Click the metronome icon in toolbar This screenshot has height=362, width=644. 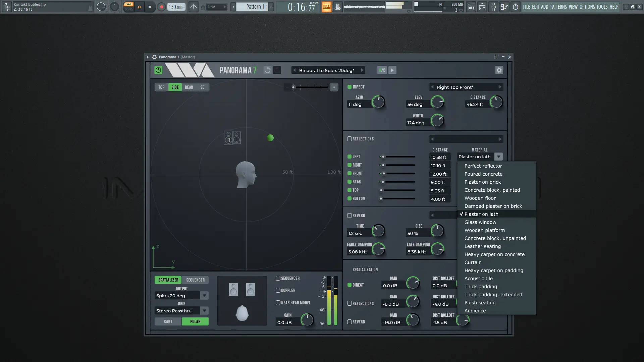click(194, 7)
